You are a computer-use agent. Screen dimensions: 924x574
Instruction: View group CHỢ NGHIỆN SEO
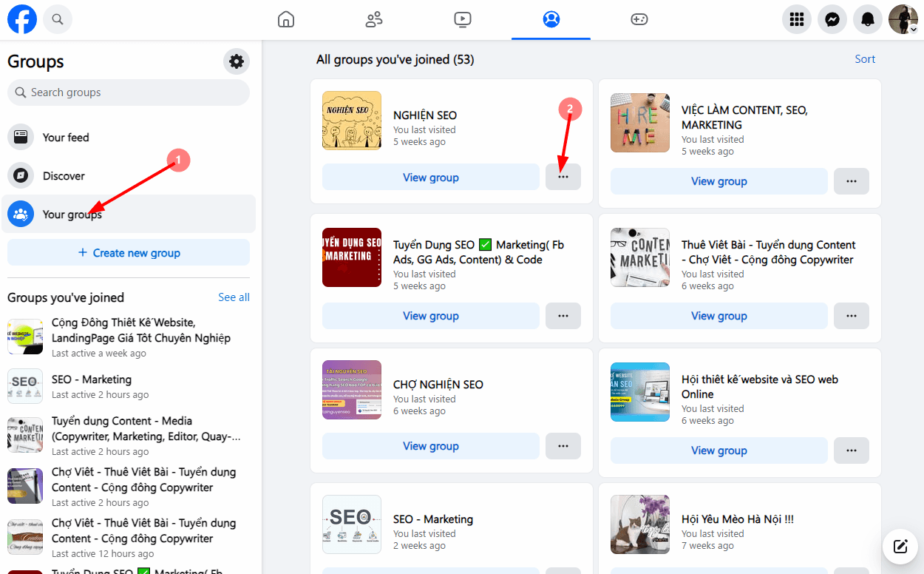pyautogui.click(x=431, y=446)
